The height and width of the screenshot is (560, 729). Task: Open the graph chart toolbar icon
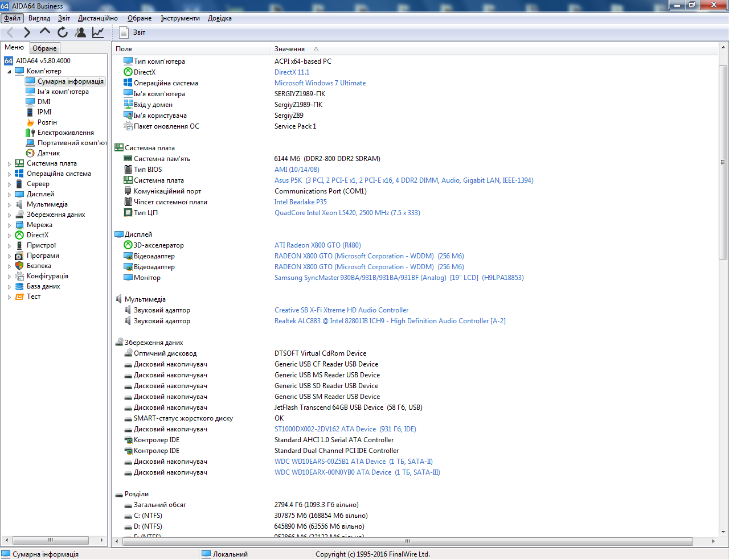pyautogui.click(x=98, y=32)
